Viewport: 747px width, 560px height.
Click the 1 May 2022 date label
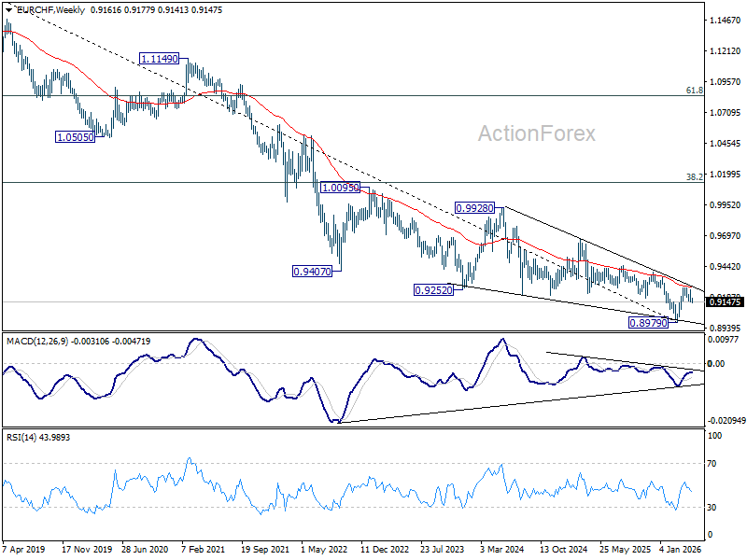pos(324,549)
